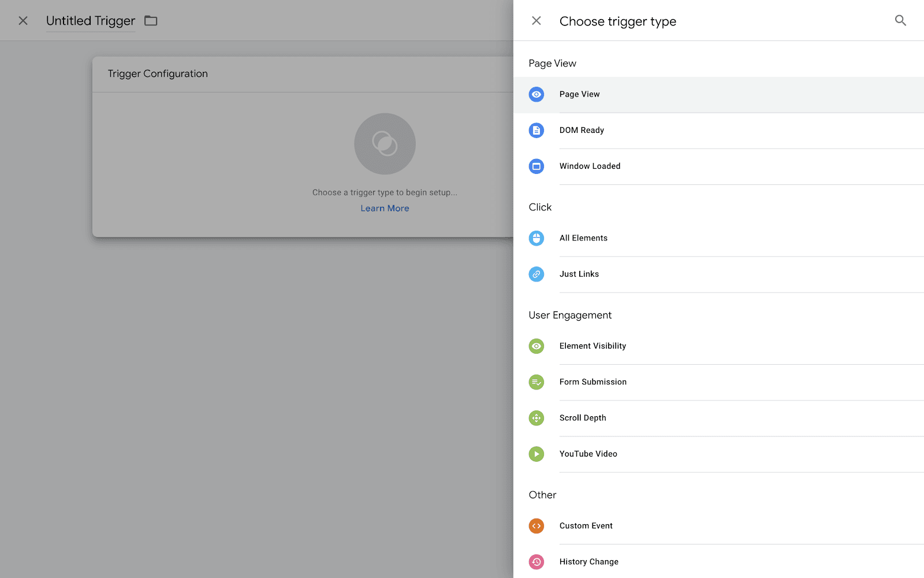
Task: Edit the Untitled Trigger name field
Action: pyautogui.click(x=91, y=21)
